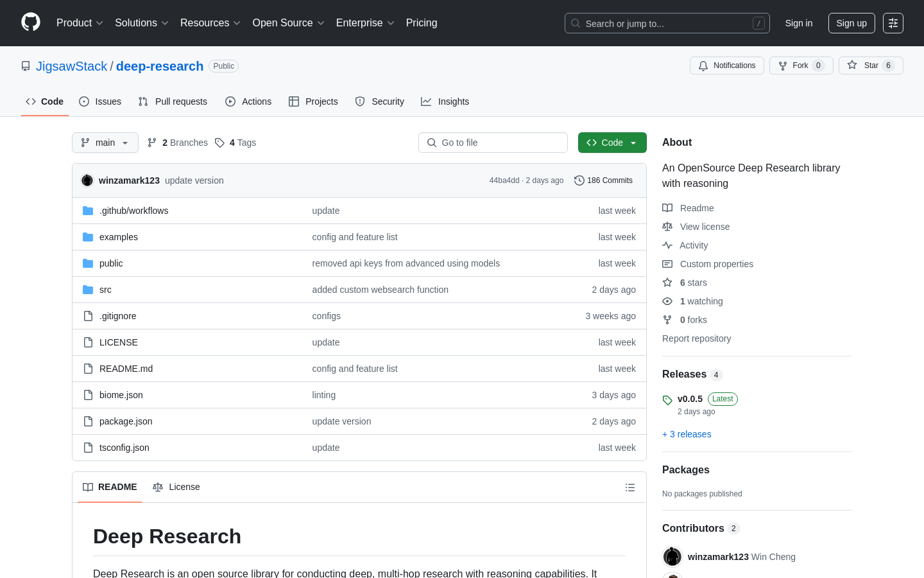Open biome.json file

click(121, 395)
